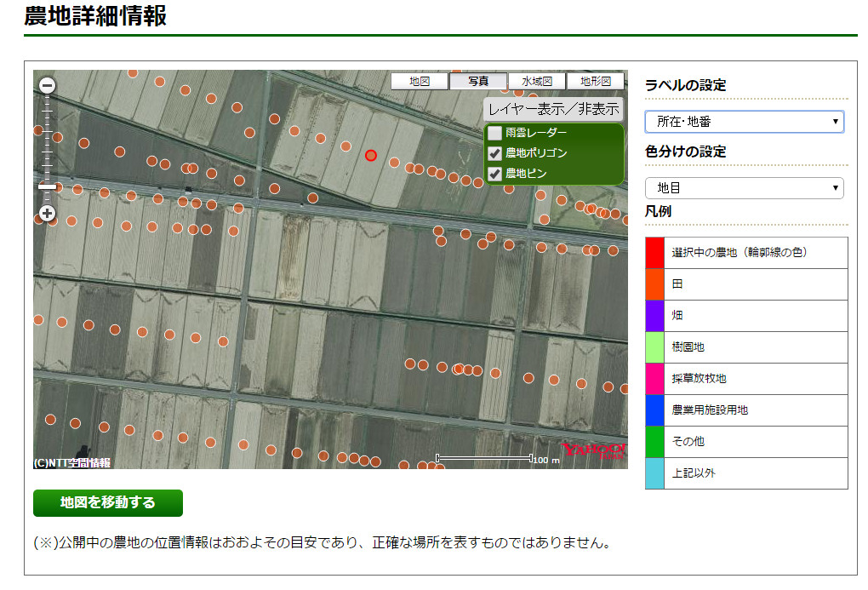Select the 写真 aerial photo view

click(478, 80)
